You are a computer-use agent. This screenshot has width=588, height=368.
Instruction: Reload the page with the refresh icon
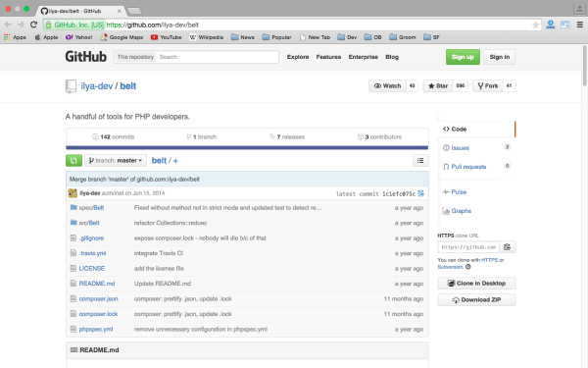[x=33, y=25]
